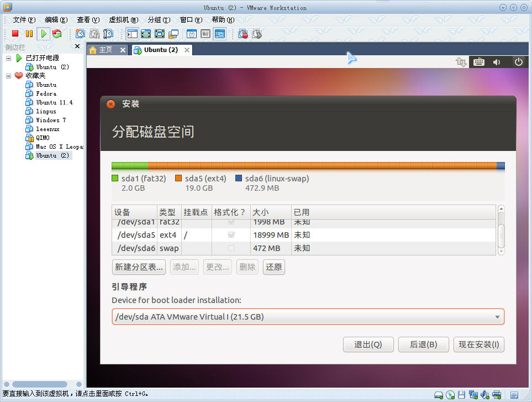This screenshot has width=532, height=402.
Task: Click the orange sda5 (ext4) legend swatch
Action: (x=178, y=178)
